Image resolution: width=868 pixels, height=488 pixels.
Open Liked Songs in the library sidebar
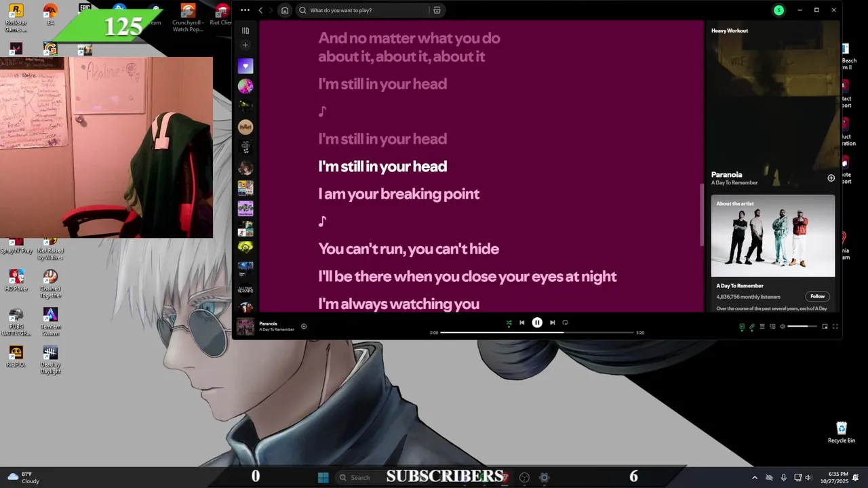pos(245,66)
